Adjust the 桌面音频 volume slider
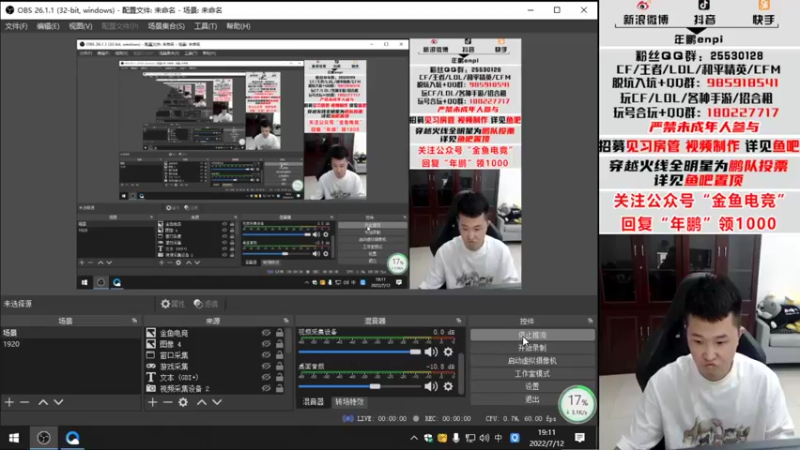The image size is (800, 450). (360, 386)
